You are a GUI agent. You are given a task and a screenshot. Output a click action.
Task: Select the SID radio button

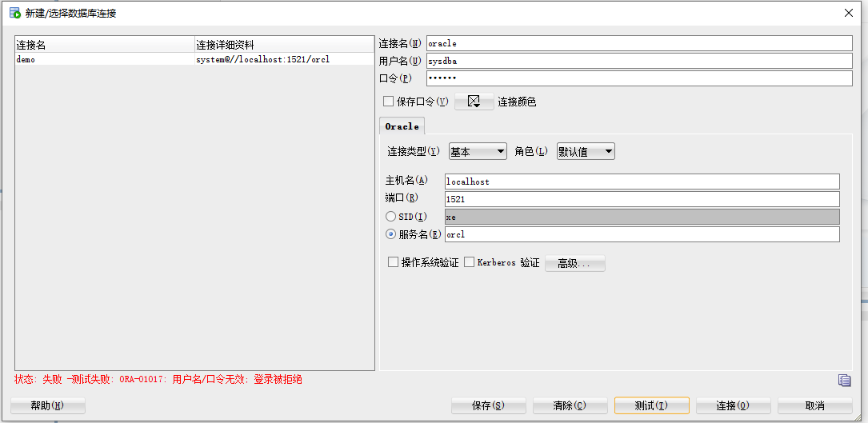pos(391,217)
